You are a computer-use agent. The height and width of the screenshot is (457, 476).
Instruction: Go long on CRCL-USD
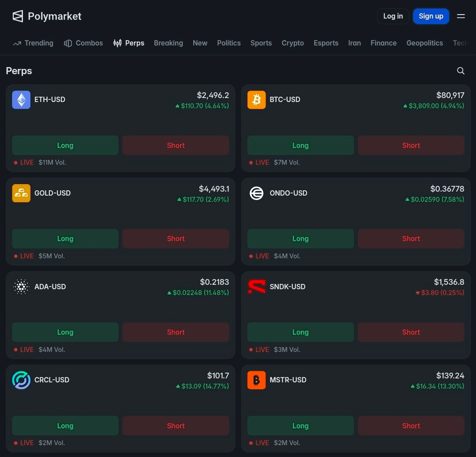[x=65, y=426]
